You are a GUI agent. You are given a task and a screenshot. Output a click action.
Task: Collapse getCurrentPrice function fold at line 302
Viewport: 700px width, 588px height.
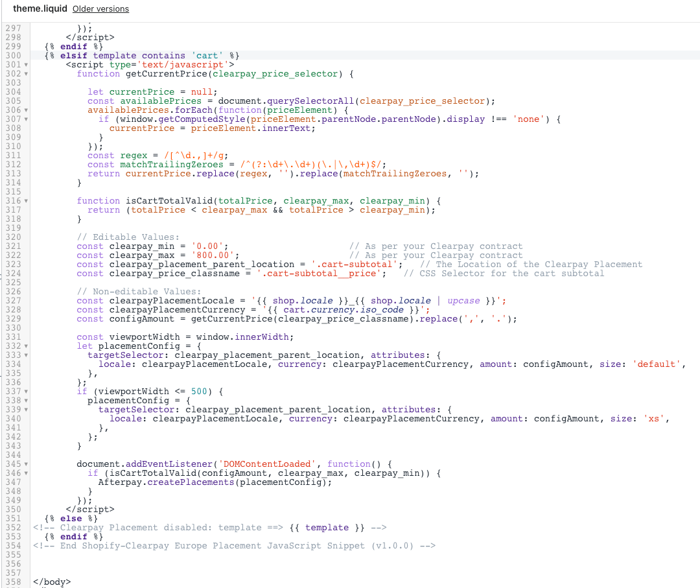click(26, 74)
